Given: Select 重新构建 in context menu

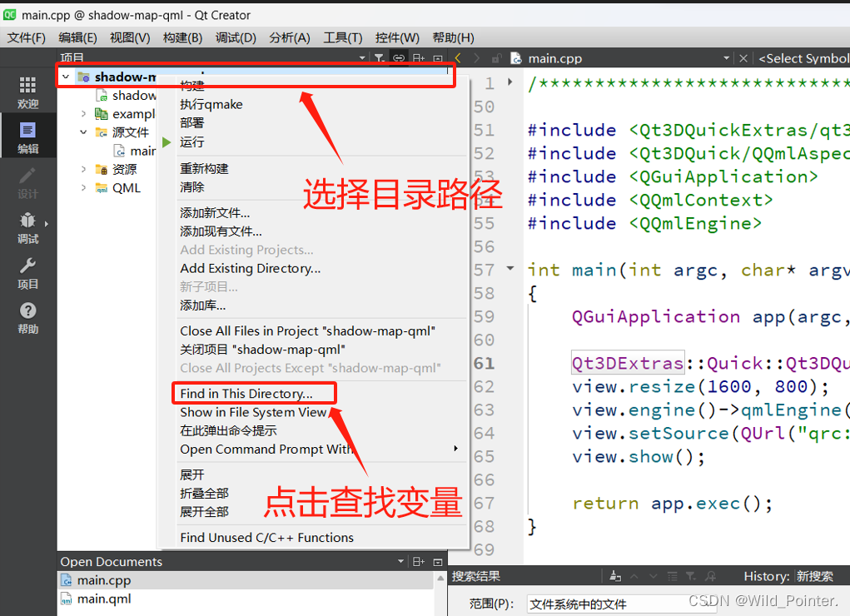Looking at the screenshot, I should tap(204, 169).
